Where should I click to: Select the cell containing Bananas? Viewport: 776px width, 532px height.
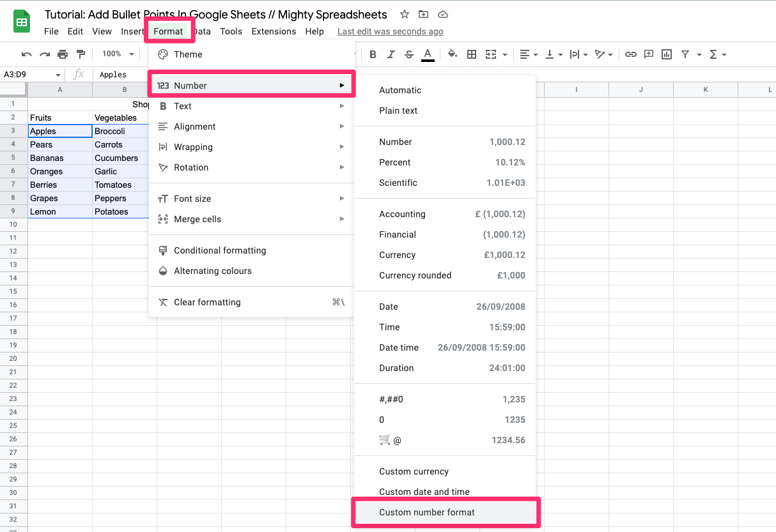coord(60,158)
